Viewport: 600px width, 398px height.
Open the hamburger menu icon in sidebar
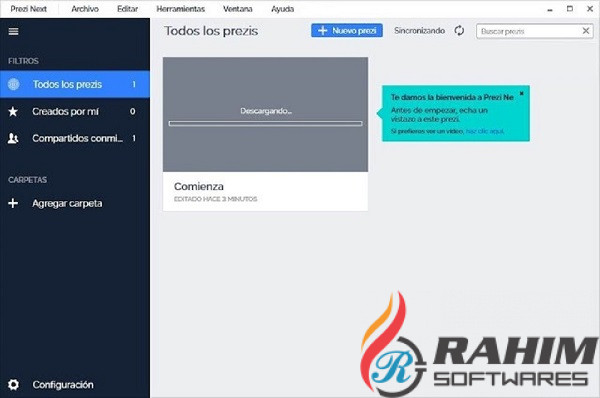point(13,31)
